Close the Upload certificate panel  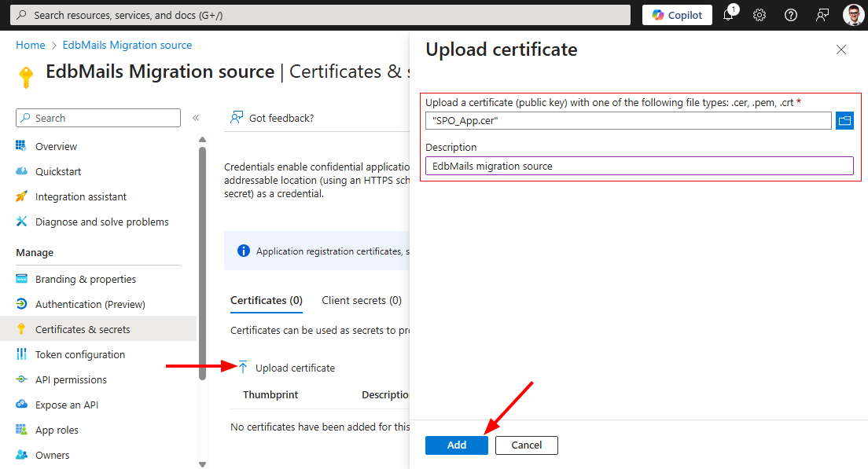tap(841, 49)
